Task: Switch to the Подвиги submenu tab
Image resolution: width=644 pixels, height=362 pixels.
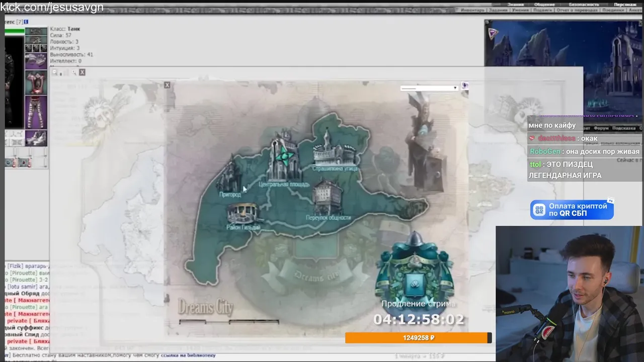Action: pyautogui.click(x=542, y=10)
